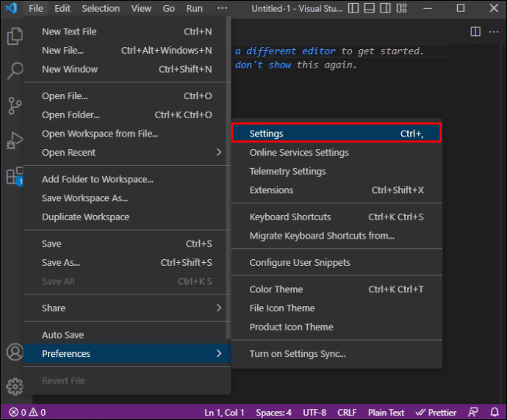Click Ln 1, Col 1 status item
The height and width of the screenshot is (420, 507).
pos(224,412)
